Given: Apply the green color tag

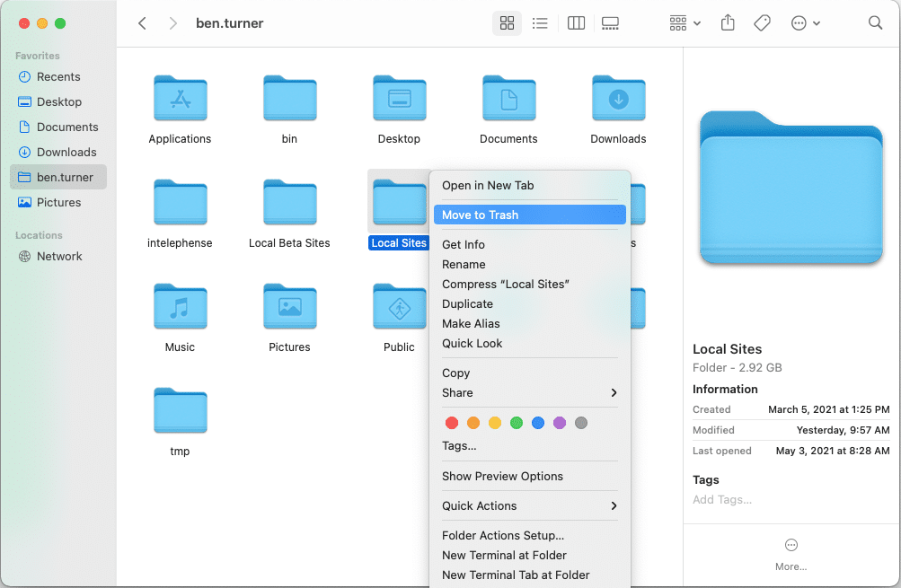Looking at the screenshot, I should click(x=517, y=423).
